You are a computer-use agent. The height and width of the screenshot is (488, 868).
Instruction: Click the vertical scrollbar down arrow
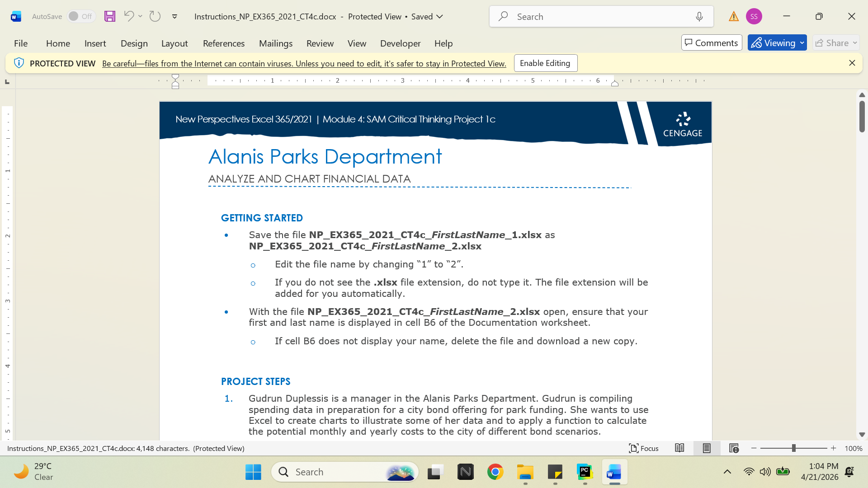point(862,435)
